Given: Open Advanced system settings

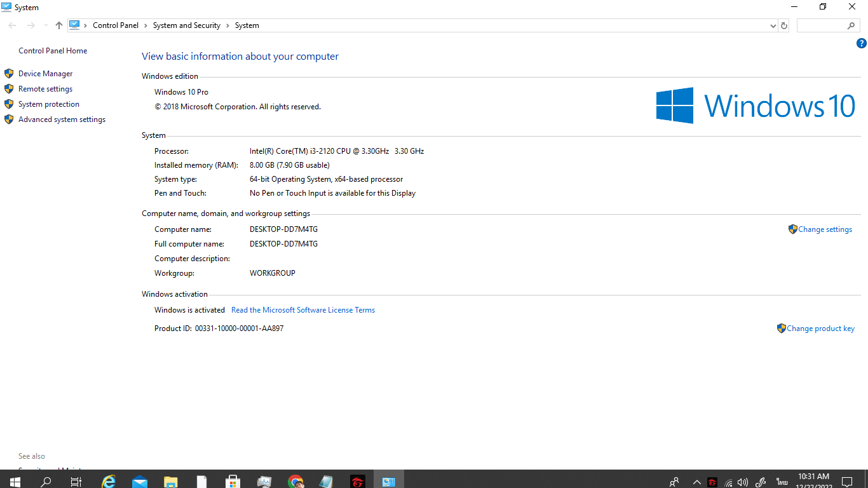Looking at the screenshot, I should tap(62, 119).
